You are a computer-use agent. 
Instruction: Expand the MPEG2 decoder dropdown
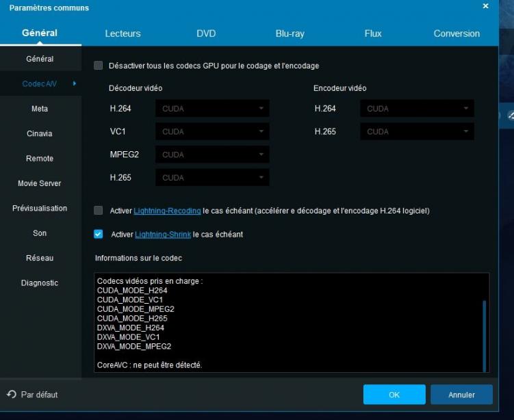(212, 155)
